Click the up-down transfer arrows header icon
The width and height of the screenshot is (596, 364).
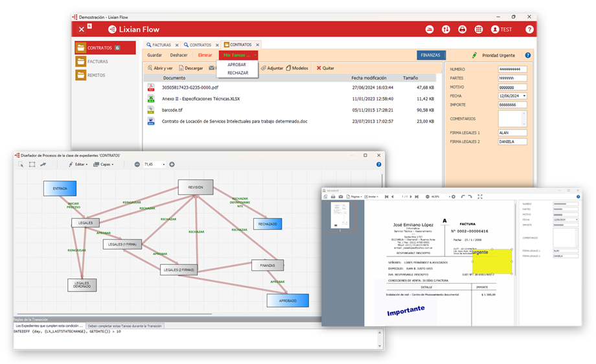pos(446,29)
